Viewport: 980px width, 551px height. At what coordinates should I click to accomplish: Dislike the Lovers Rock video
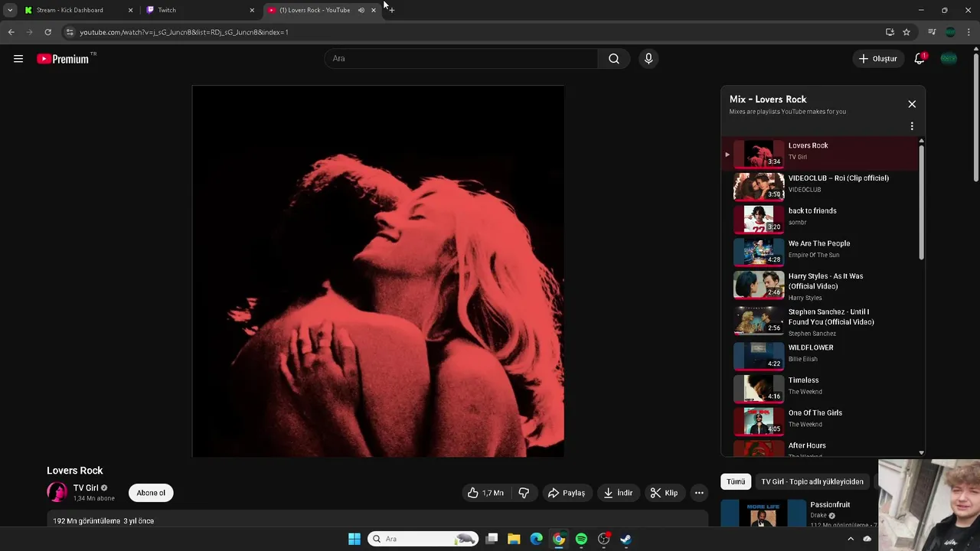pyautogui.click(x=524, y=493)
